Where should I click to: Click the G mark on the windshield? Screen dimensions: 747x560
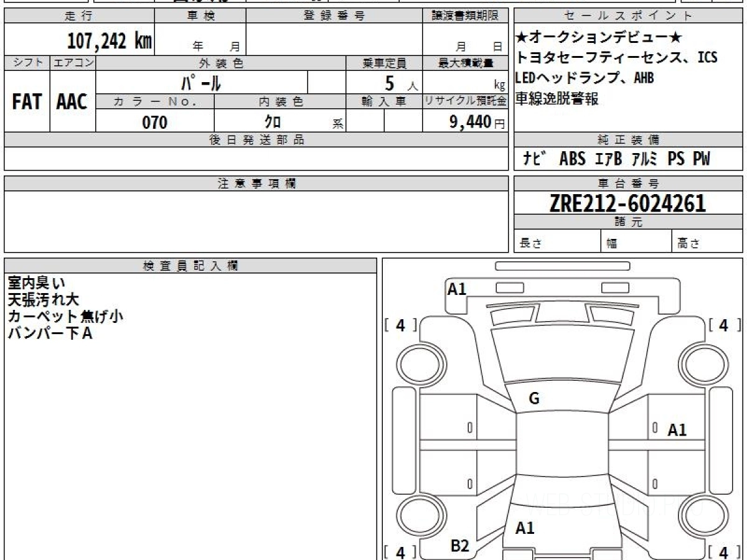(533, 399)
